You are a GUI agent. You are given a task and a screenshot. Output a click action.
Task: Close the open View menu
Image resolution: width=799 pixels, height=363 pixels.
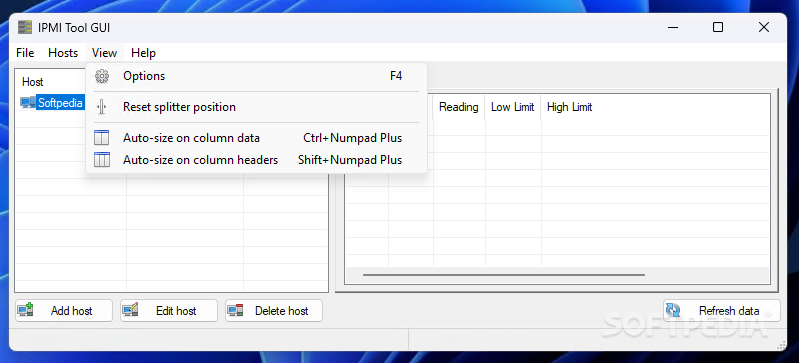click(x=104, y=53)
